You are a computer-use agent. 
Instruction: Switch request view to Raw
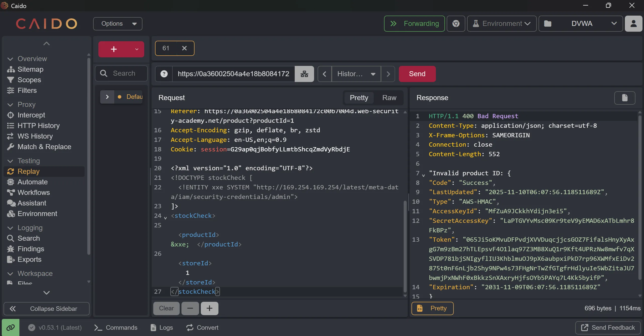point(389,98)
